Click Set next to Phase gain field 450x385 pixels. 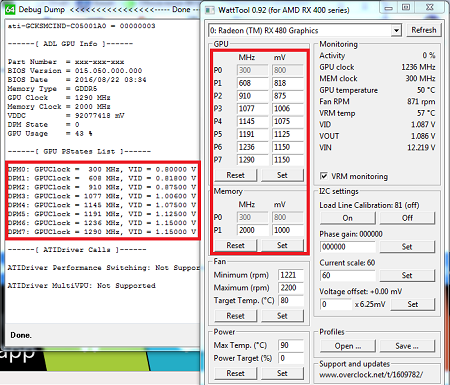tap(407, 247)
